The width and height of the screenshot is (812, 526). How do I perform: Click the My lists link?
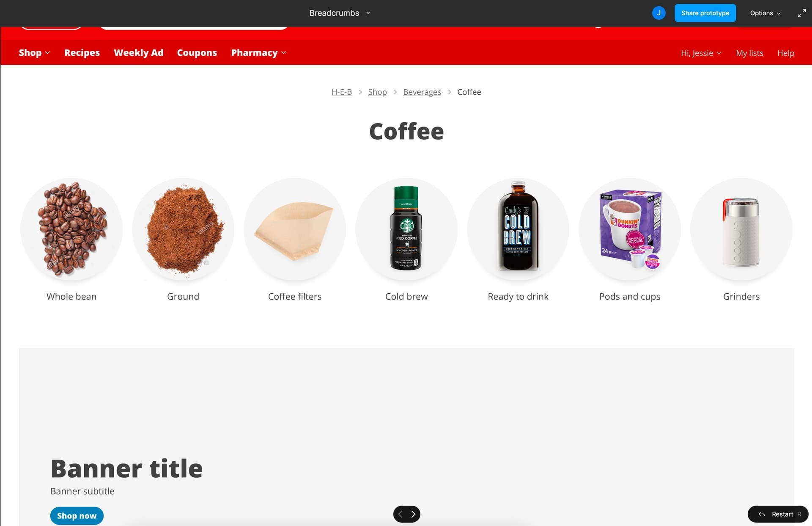click(749, 52)
